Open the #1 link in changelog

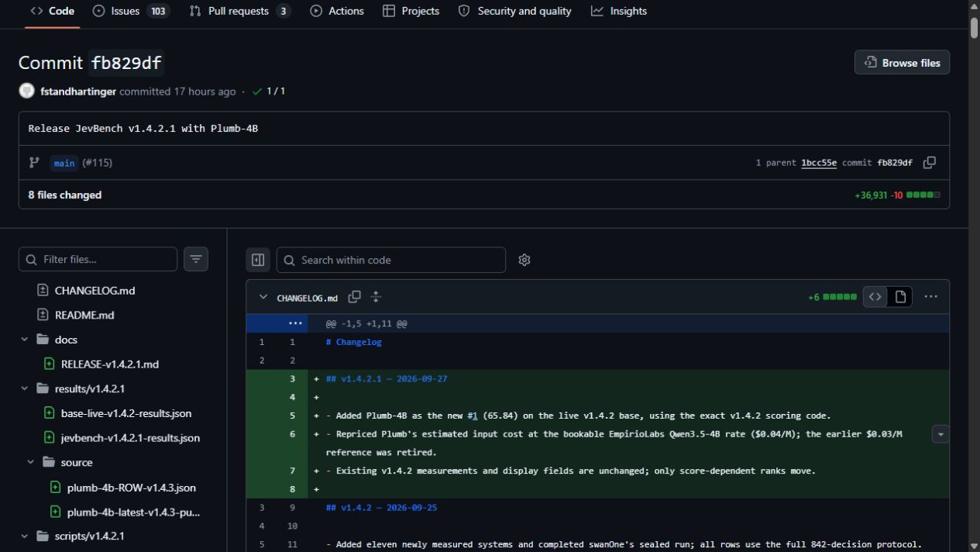472,416
